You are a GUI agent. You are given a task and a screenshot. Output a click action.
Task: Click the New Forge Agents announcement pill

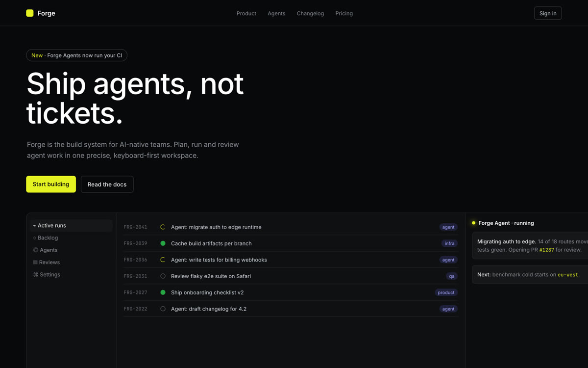click(76, 55)
